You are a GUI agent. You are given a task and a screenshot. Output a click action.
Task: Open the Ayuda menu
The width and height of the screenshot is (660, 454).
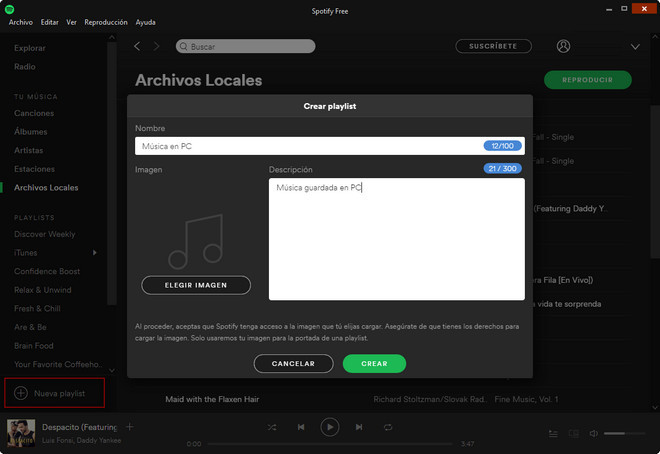tap(145, 22)
